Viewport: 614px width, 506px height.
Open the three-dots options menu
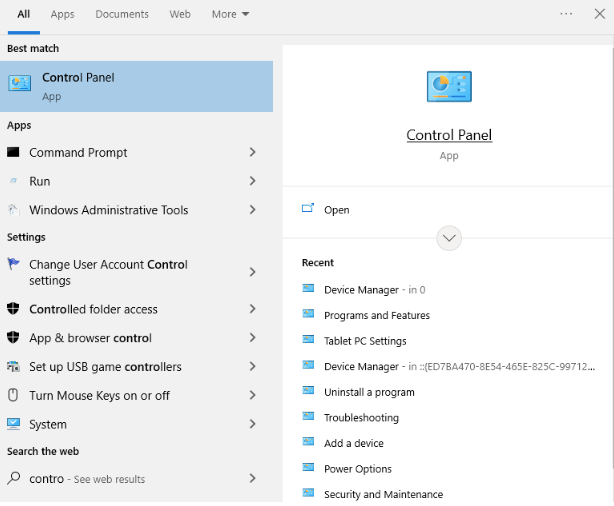pos(566,14)
